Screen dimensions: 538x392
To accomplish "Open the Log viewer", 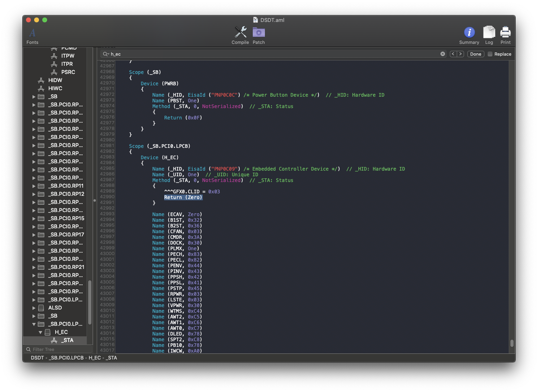I will pos(489,32).
